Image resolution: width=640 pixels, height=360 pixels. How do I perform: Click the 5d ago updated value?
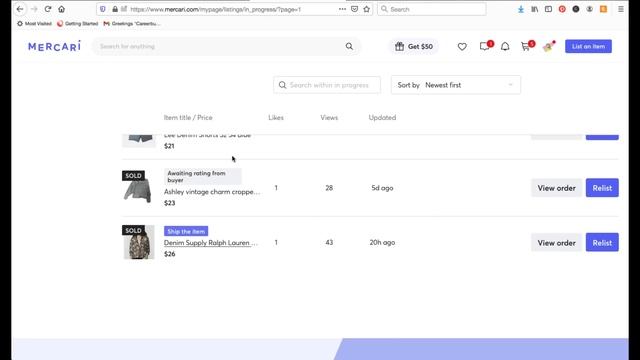(x=382, y=188)
